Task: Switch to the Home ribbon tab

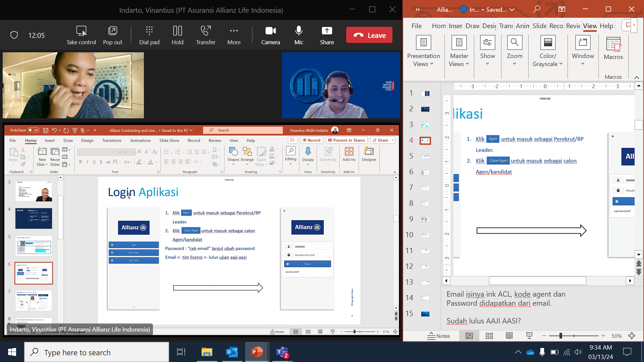Action: [x=439, y=26]
